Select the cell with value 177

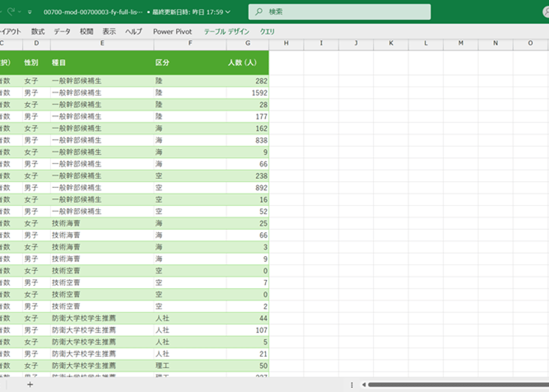(248, 116)
